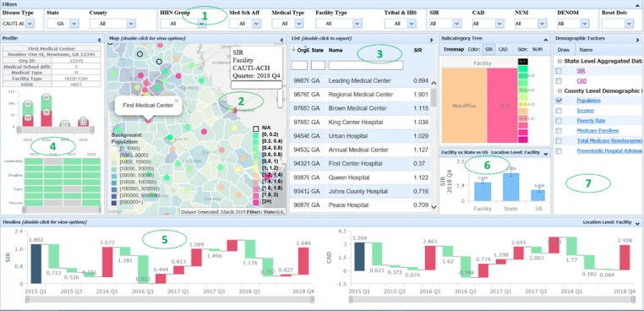Select the SIR treemap color option

(x=488, y=49)
